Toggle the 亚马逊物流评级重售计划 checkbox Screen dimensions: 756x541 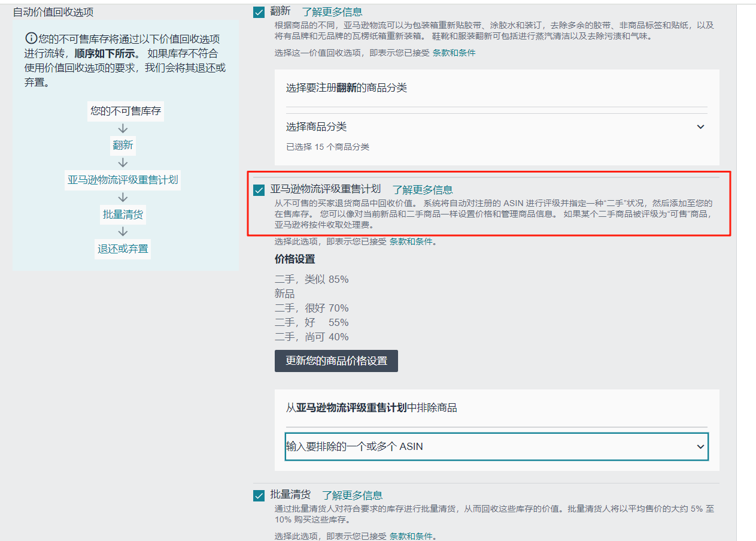coord(259,190)
